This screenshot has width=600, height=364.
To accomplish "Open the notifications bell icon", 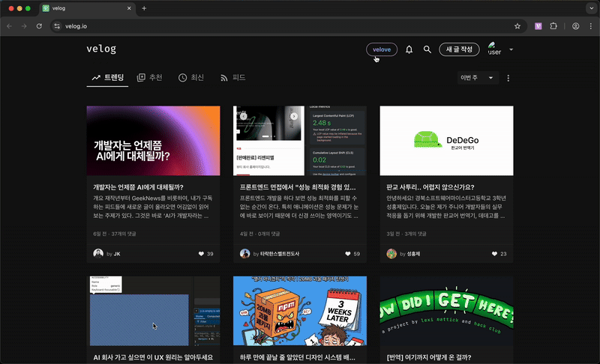I will pyautogui.click(x=409, y=49).
